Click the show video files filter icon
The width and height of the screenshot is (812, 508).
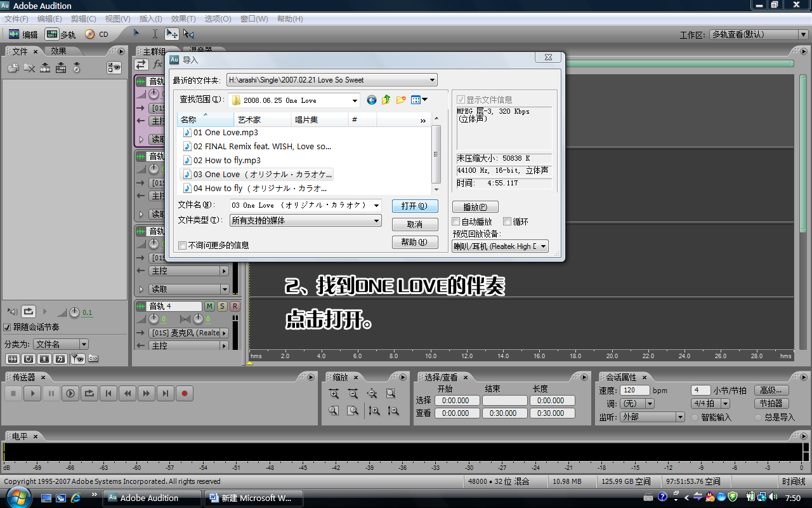(x=44, y=359)
